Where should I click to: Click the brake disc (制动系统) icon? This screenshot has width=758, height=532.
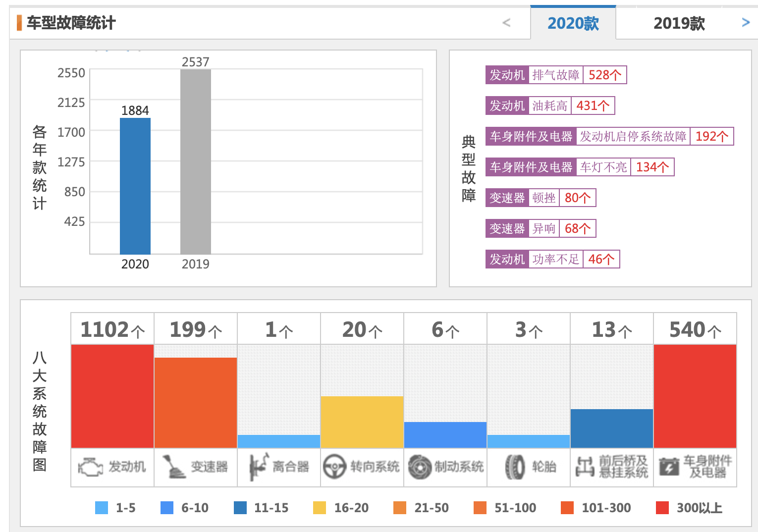click(x=420, y=467)
